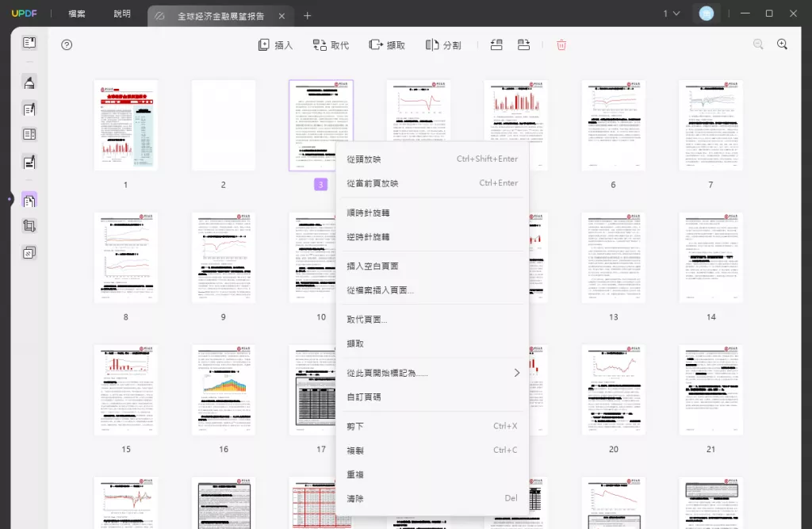Click the zoom in magnifier icon

[782, 44]
